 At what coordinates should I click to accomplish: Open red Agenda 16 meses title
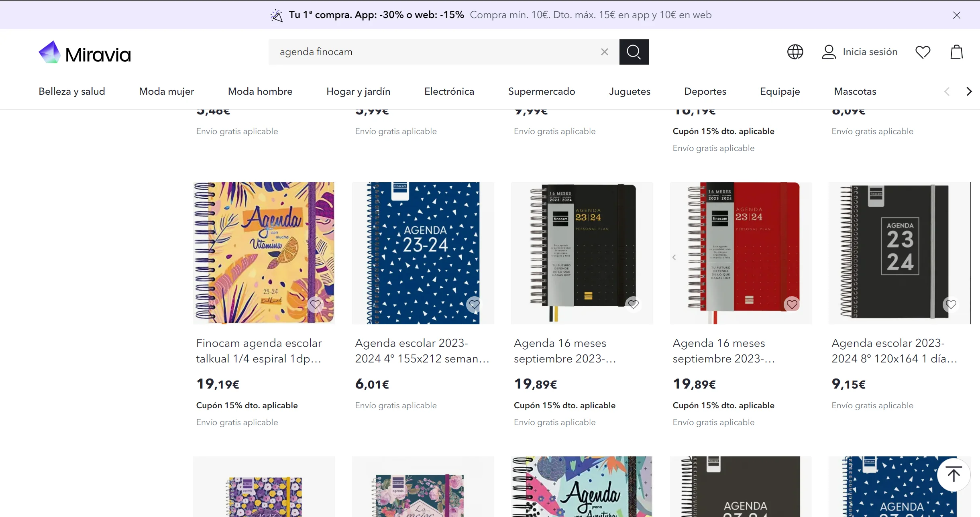[x=724, y=351]
